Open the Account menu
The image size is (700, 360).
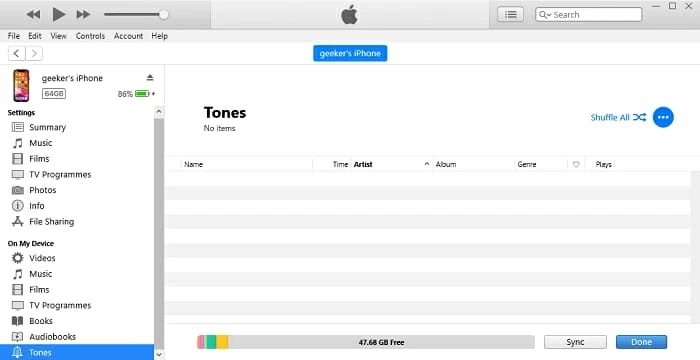tap(128, 36)
